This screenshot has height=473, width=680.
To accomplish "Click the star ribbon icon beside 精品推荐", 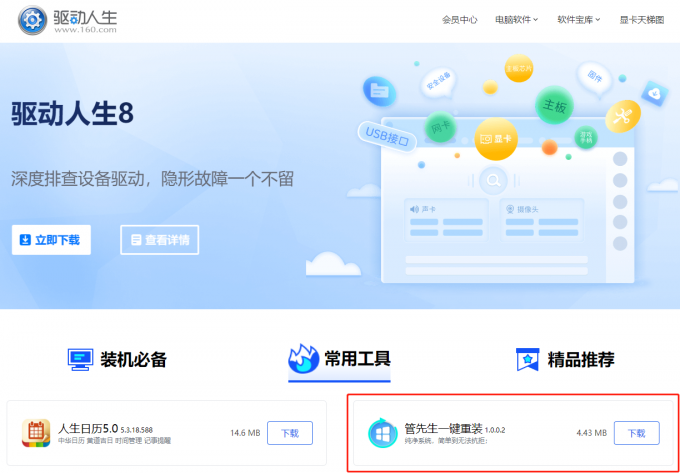I will (527, 359).
